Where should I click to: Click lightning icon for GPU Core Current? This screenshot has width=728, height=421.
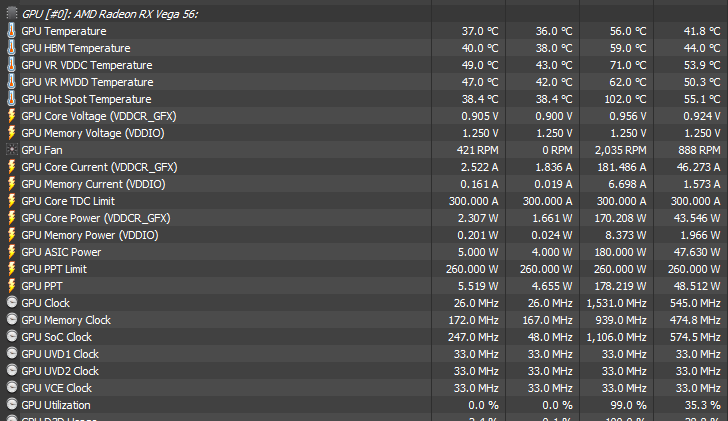[12, 167]
